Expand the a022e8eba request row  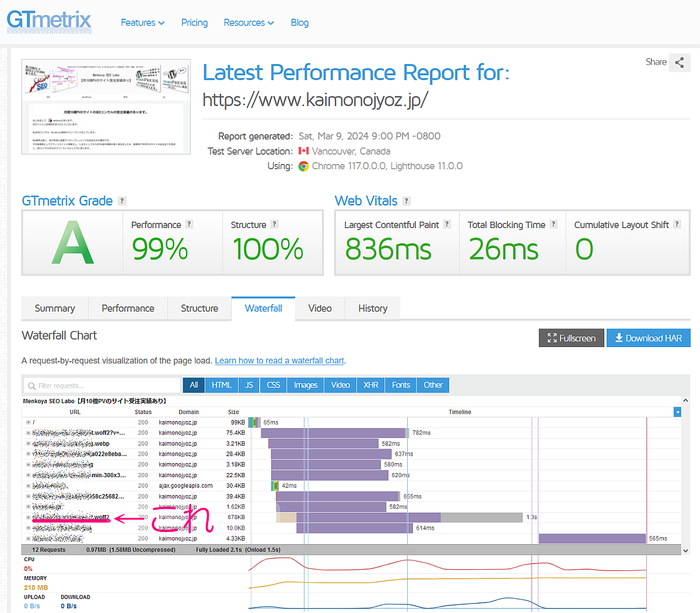click(x=28, y=454)
